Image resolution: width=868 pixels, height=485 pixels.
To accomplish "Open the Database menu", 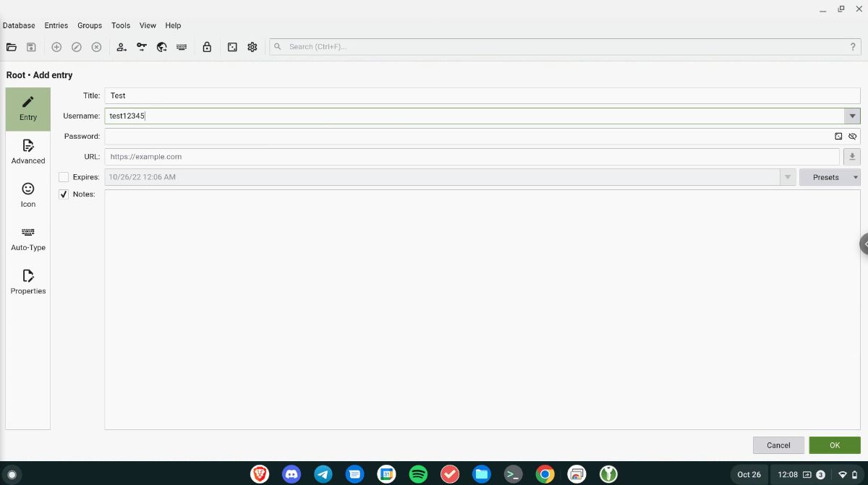I will (19, 25).
